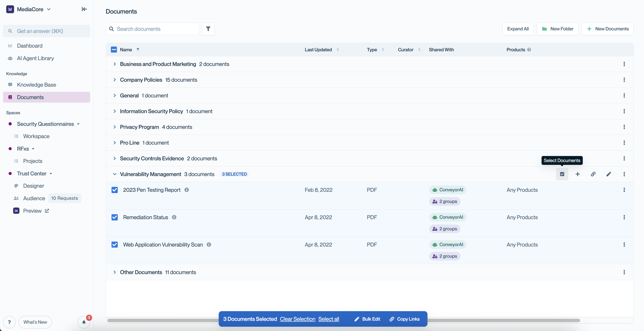Uncheck the Web Application Vulnerability Scan checkbox
This screenshot has width=644, height=331.
point(115,245)
